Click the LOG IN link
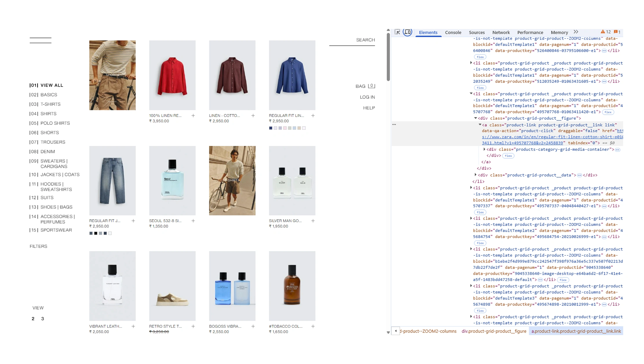The height and width of the screenshot is (364, 644). [x=367, y=97]
